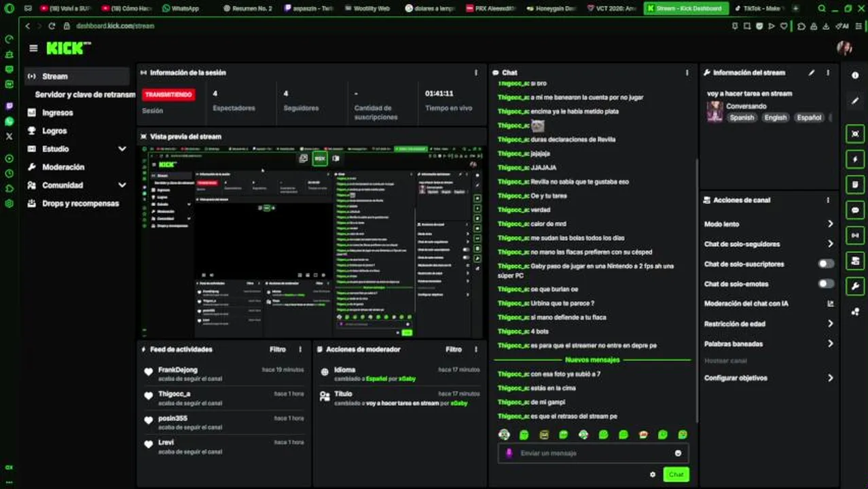Image resolution: width=868 pixels, height=489 pixels.
Task: Edit stream info with the pencil icon
Action: [812, 73]
